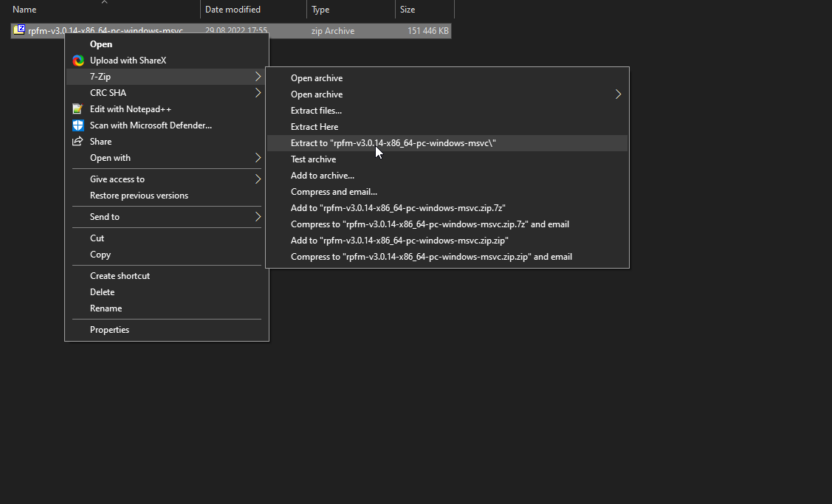Click the Notepad++ icon in context menu
832x504 pixels.
click(78, 108)
